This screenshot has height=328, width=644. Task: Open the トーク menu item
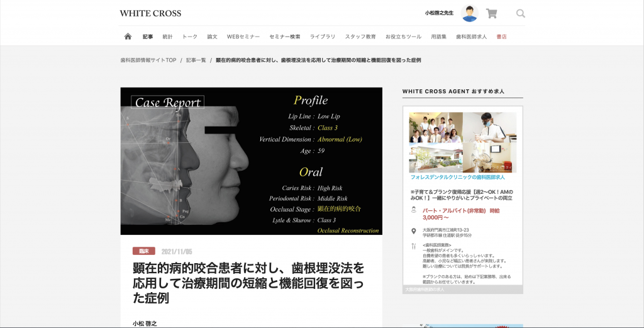coord(190,37)
